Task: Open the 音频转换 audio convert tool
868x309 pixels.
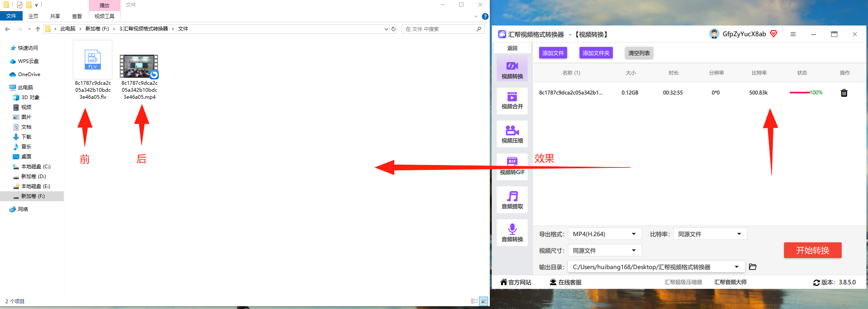Action: 512,233
